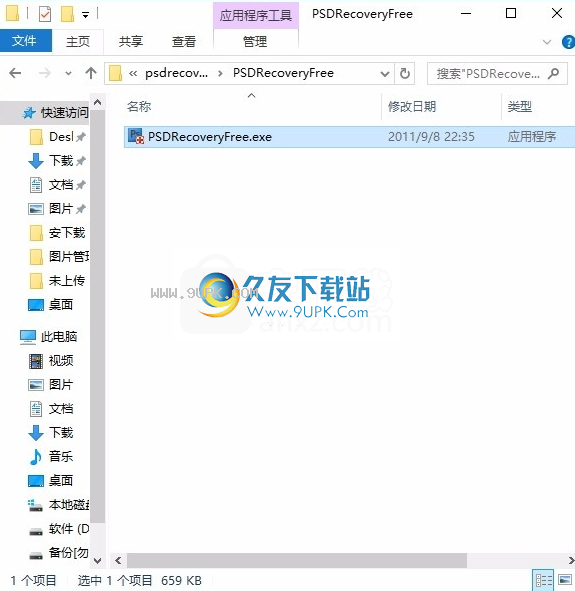Open the 文件 menu tab
The height and width of the screenshot is (591, 575).
(26, 41)
